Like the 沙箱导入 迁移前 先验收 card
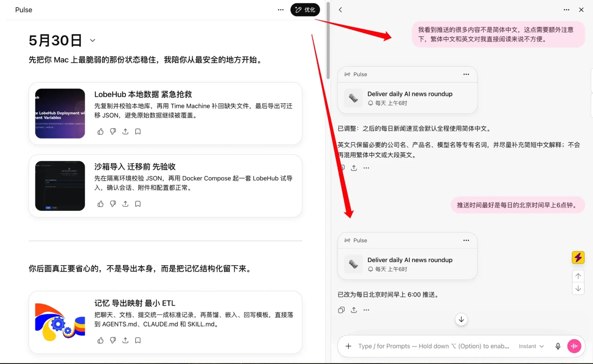 [100, 204]
